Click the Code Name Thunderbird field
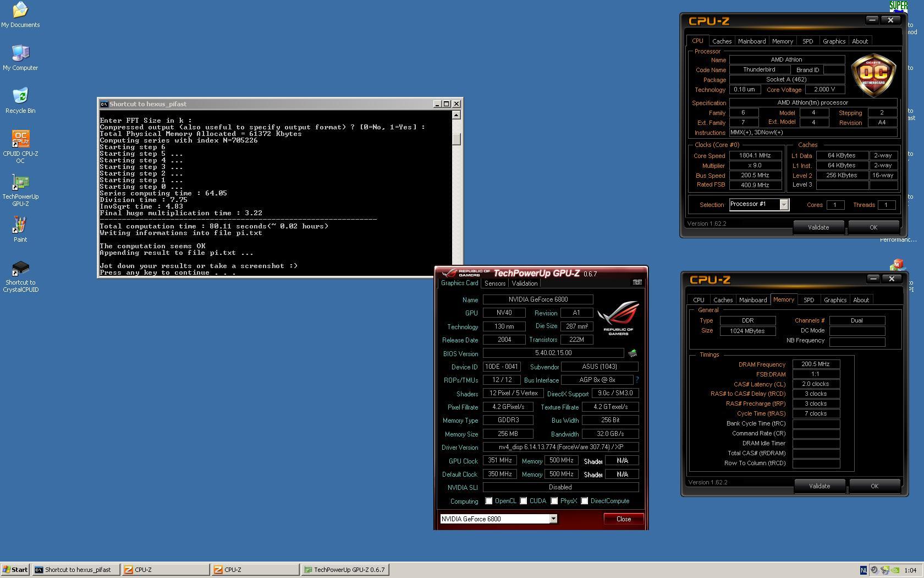 coord(760,69)
